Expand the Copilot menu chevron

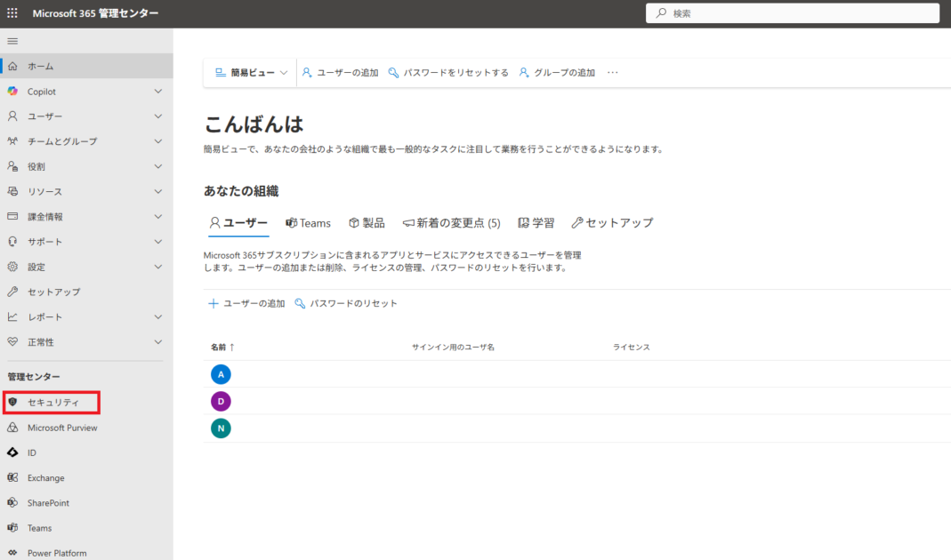pyautogui.click(x=158, y=92)
